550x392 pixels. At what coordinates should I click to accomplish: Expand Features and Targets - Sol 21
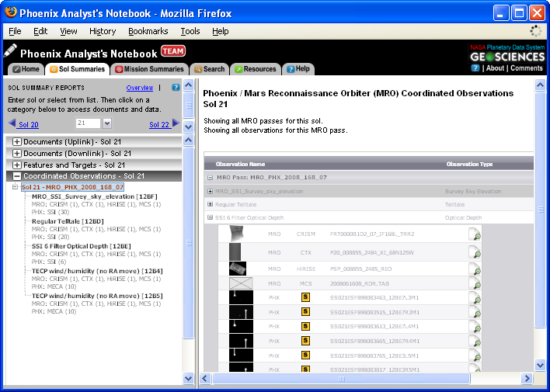[17, 165]
